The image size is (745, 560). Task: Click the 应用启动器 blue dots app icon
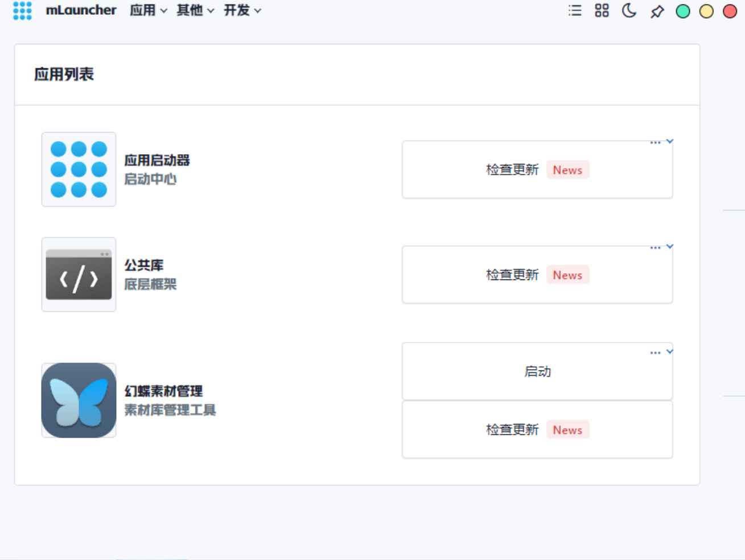[78, 169]
